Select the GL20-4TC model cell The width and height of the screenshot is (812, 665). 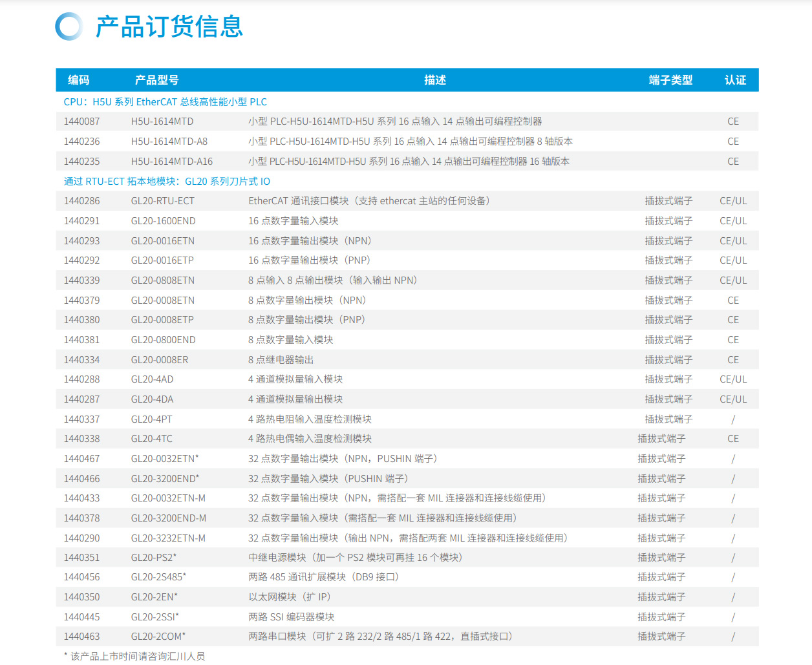[151, 439]
